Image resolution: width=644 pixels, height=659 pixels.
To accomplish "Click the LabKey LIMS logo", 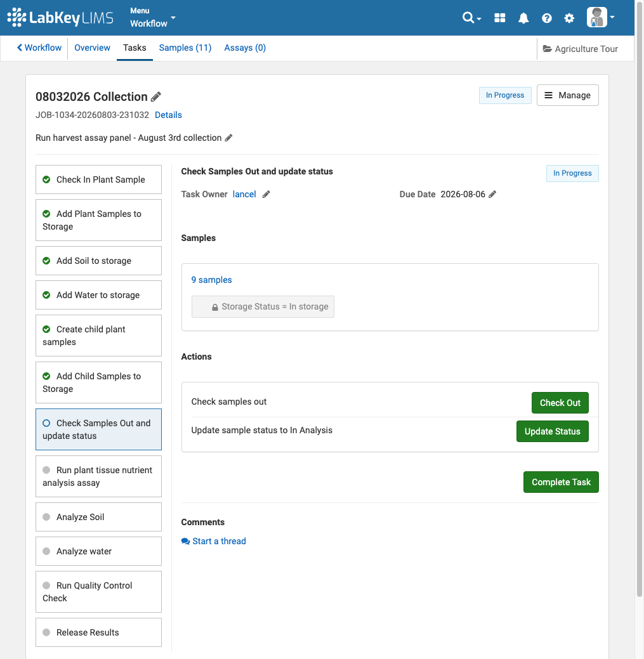I will click(x=60, y=18).
